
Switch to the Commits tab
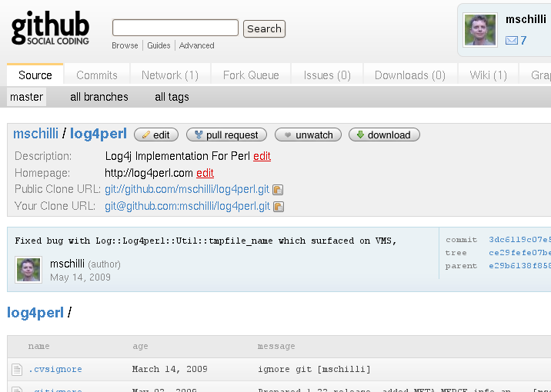point(97,75)
